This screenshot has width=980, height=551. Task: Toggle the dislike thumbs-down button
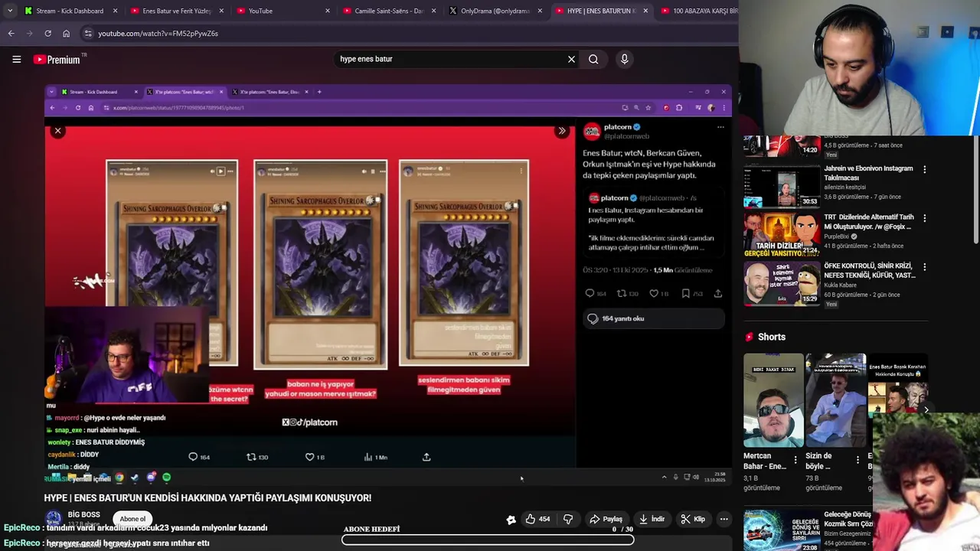568,519
